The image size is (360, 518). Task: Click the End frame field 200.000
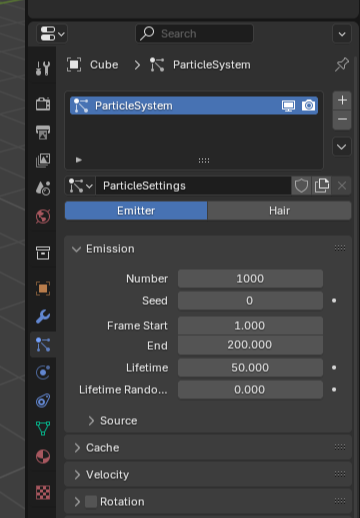pyautogui.click(x=250, y=345)
